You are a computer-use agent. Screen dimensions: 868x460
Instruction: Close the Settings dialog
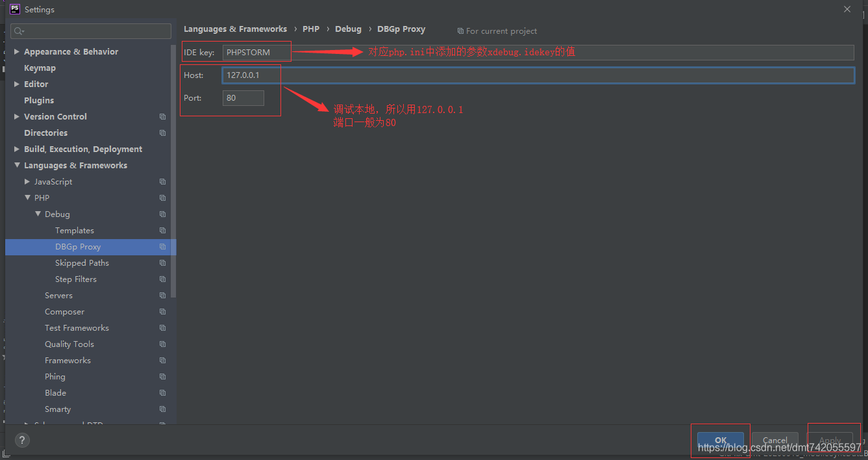pyautogui.click(x=847, y=9)
